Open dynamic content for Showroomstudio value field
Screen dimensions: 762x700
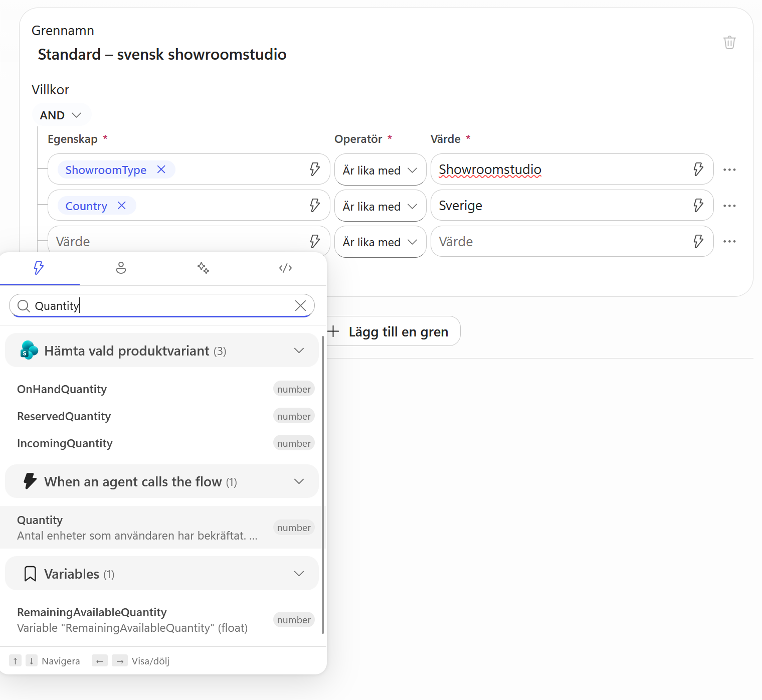coord(698,169)
